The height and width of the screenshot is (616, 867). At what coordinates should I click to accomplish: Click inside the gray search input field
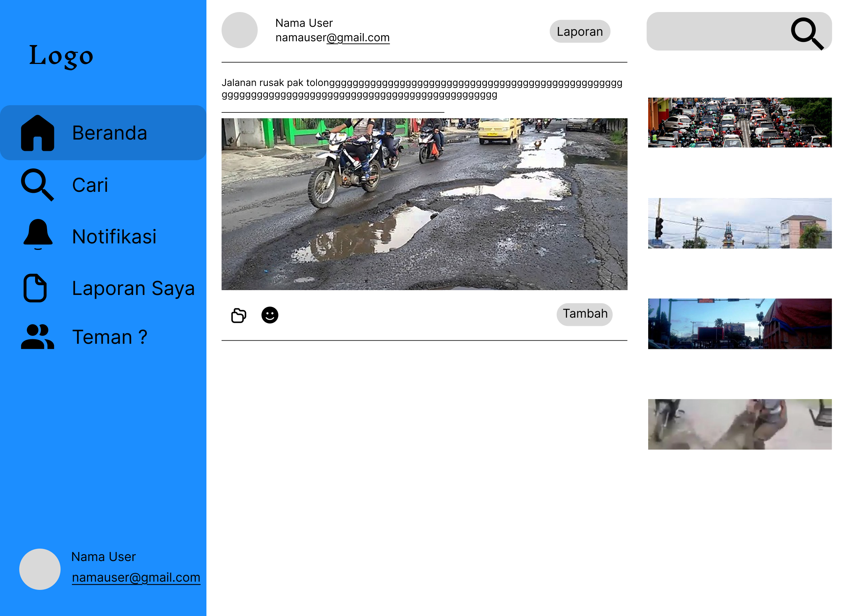coord(714,32)
